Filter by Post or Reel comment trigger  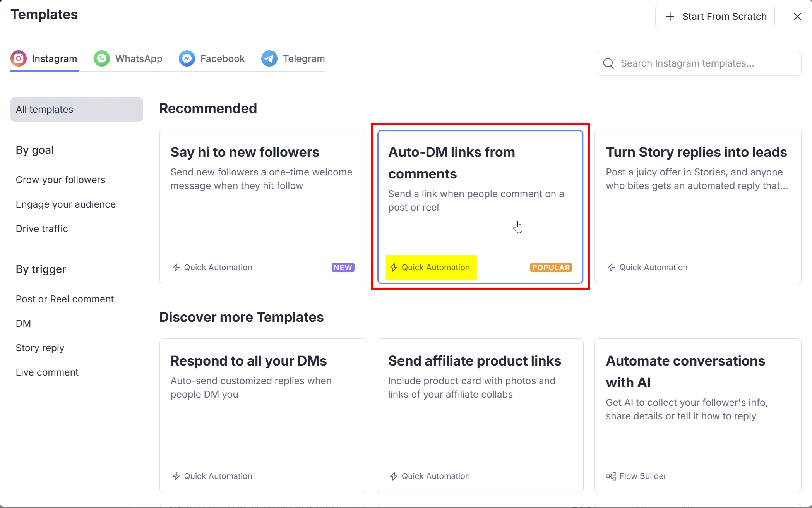click(65, 299)
